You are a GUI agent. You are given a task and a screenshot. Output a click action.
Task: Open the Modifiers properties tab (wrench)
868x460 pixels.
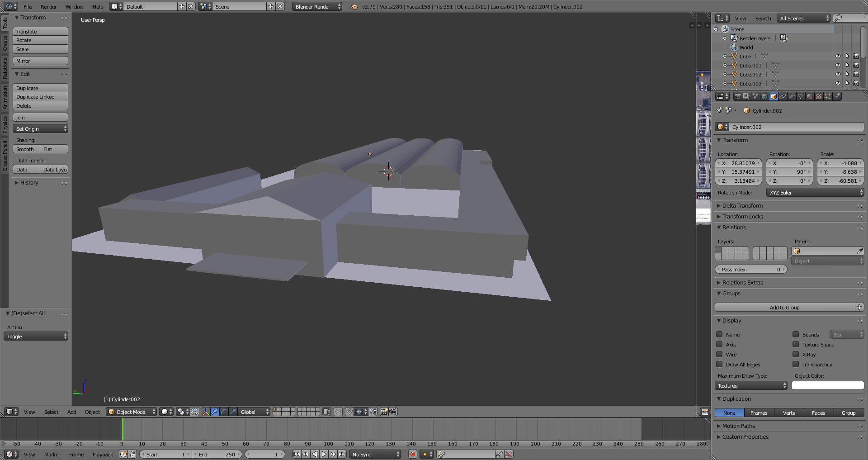click(792, 96)
